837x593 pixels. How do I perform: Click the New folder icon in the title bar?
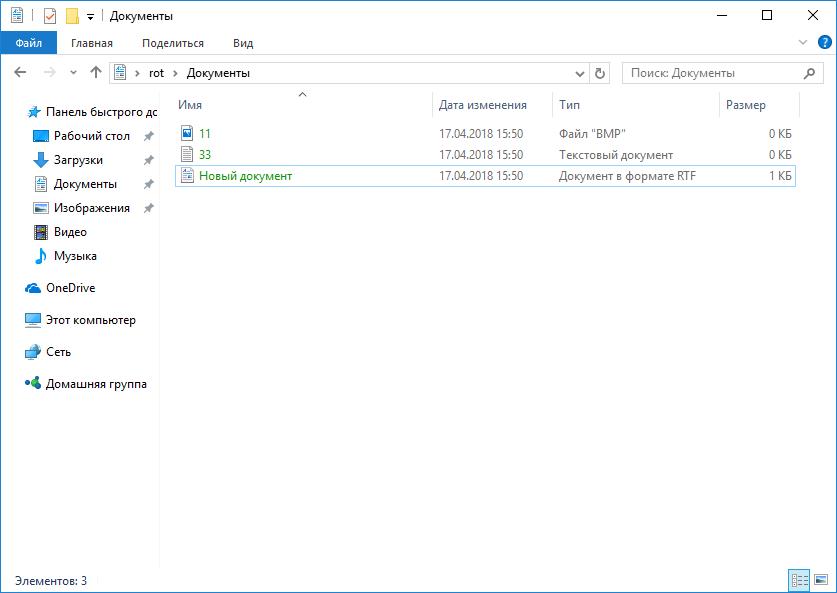coord(72,16)
